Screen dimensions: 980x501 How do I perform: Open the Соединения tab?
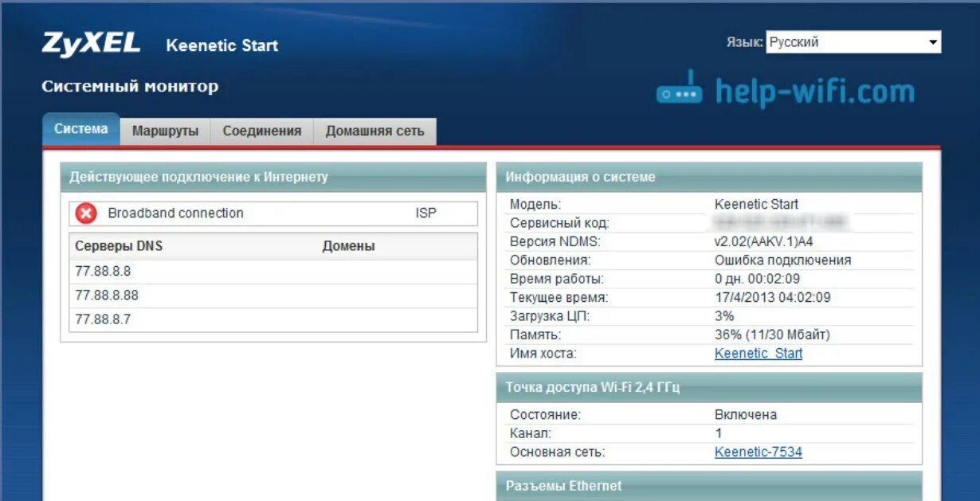[x=262, y=131]
